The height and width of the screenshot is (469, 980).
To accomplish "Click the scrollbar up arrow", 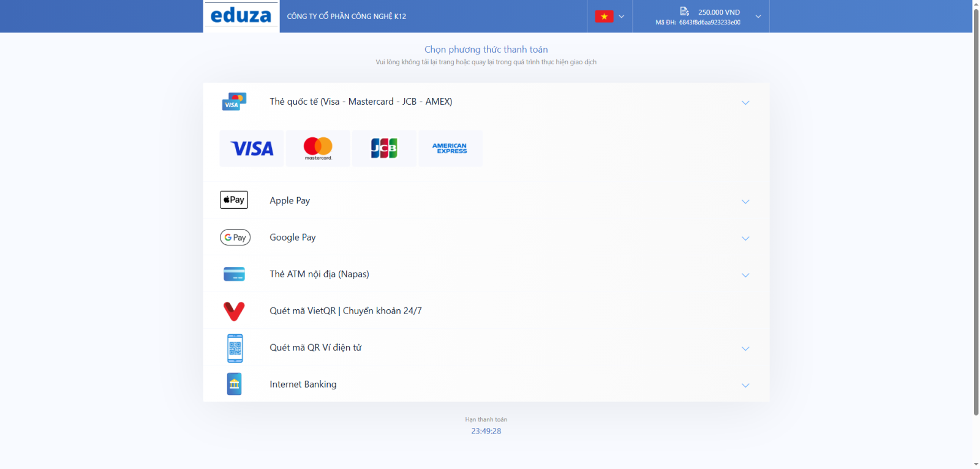I will pos(976,4).
